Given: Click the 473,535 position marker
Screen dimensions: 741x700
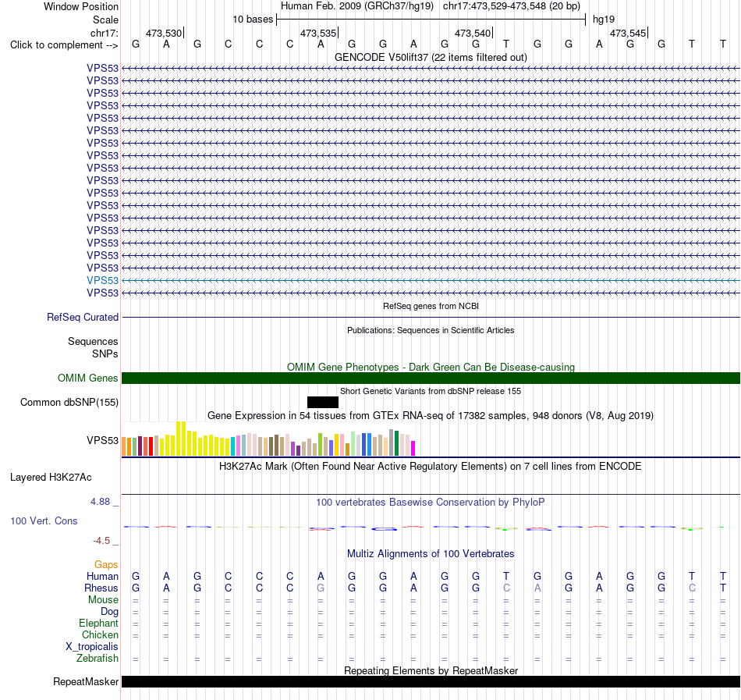Looking at the screenshot, I should pos(318,33).
